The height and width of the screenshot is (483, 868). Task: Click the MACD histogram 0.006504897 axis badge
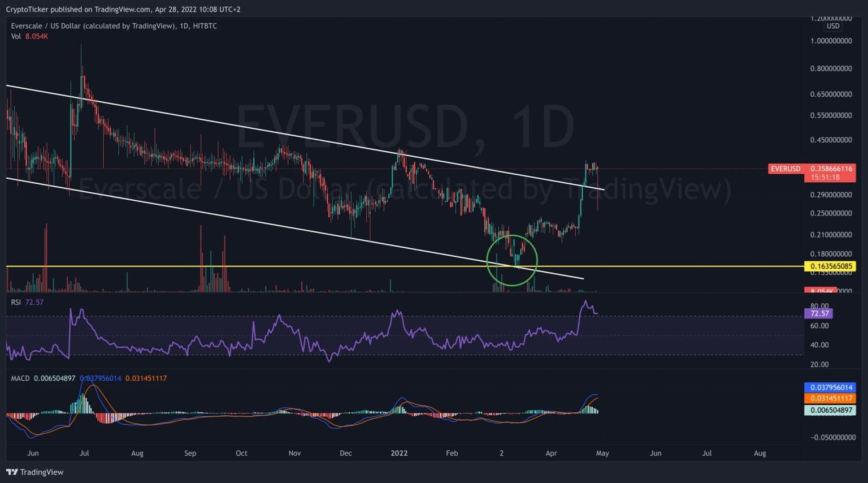[x=830, y=410]
